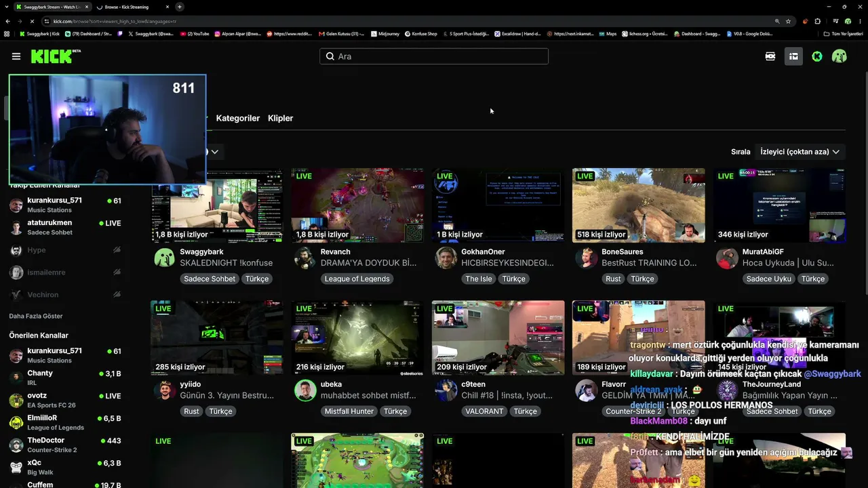868x488 pixels.
Task: Bookmark this page with the star icon
Action: 788,21
